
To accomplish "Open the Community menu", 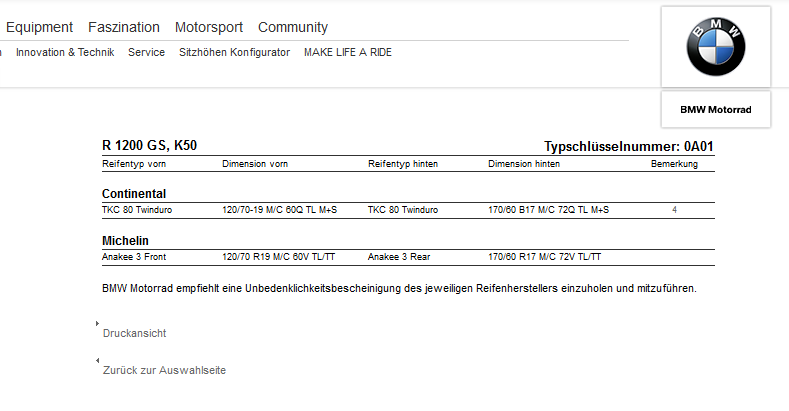I will 293,27.
